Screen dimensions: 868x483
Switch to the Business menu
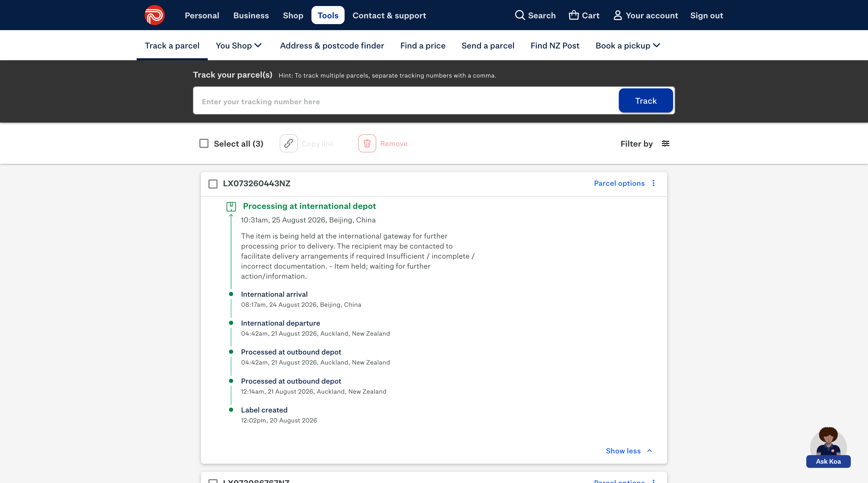pos(251,16)
